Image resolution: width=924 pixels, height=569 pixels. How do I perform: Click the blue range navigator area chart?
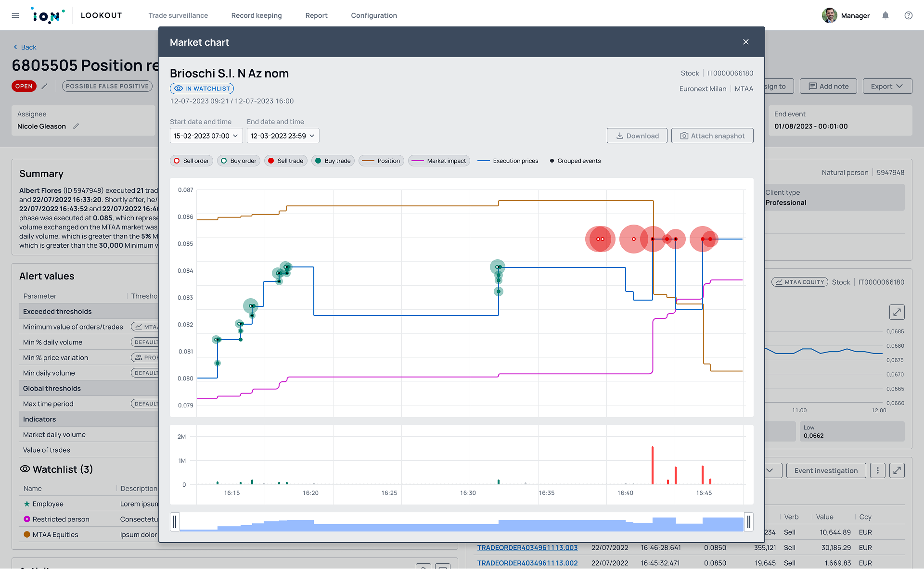[462, 524]
